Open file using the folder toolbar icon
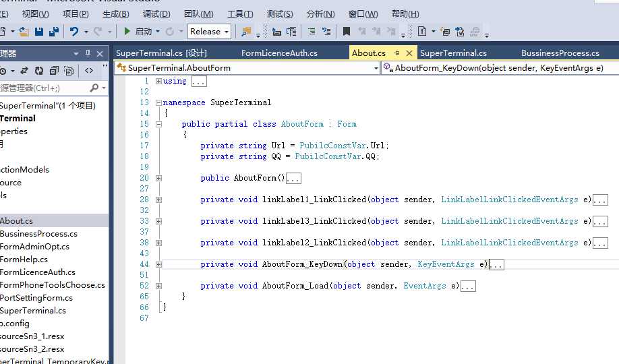Image resolution: width=619 pixels, height=364 pixels. click(x=24, y=32)
